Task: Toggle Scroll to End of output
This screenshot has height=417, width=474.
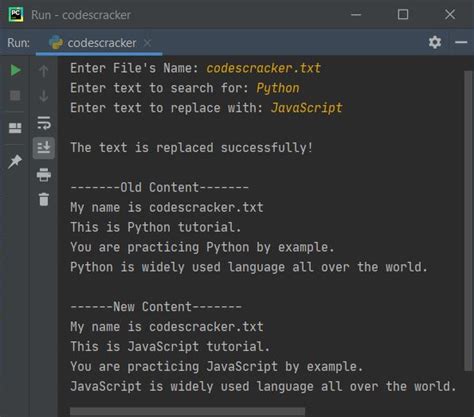Action: click(x=44, y=147)
